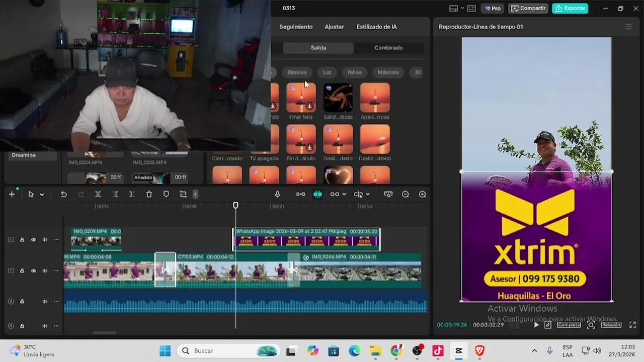The width and height of the screenshot is (644, 362).
Task: Toggle the highlighted auto snapping button
Action: 317,194
